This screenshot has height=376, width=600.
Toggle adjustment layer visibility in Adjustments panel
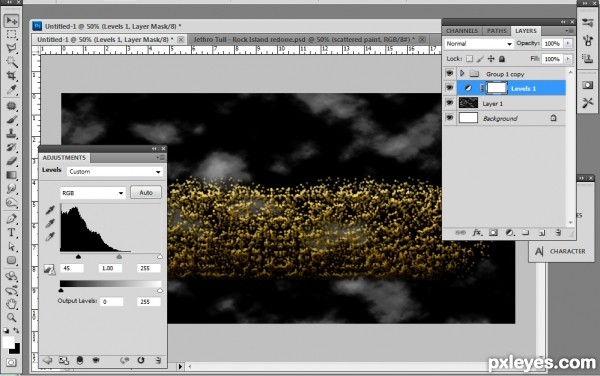click(96, 360)
